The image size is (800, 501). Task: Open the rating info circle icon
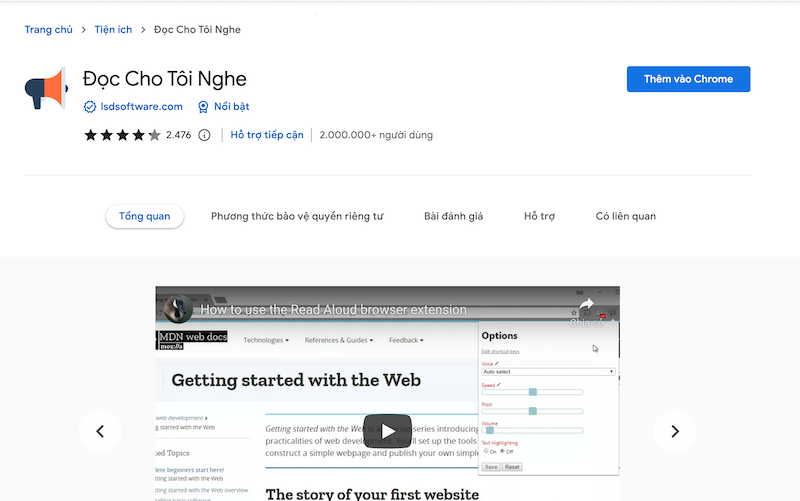(204, 135)
